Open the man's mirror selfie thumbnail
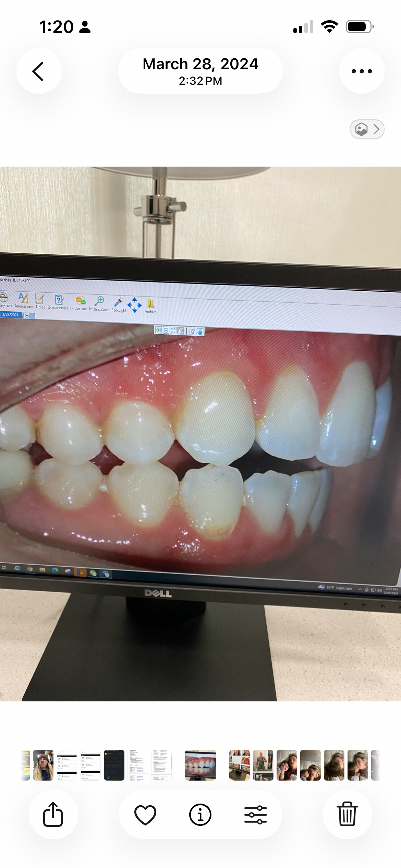The image size is (401, 868). [x=263, y=765]
